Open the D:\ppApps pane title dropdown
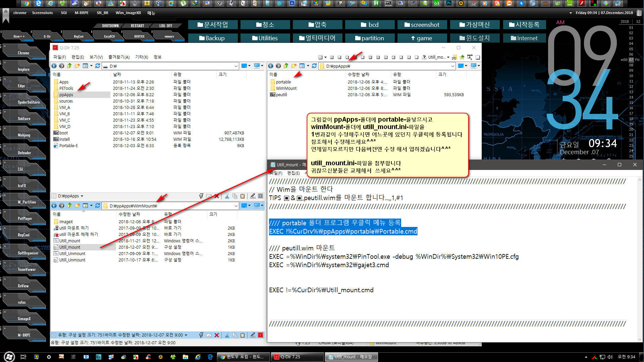Viewport: 644px width, 362px height. click(82, 196)
